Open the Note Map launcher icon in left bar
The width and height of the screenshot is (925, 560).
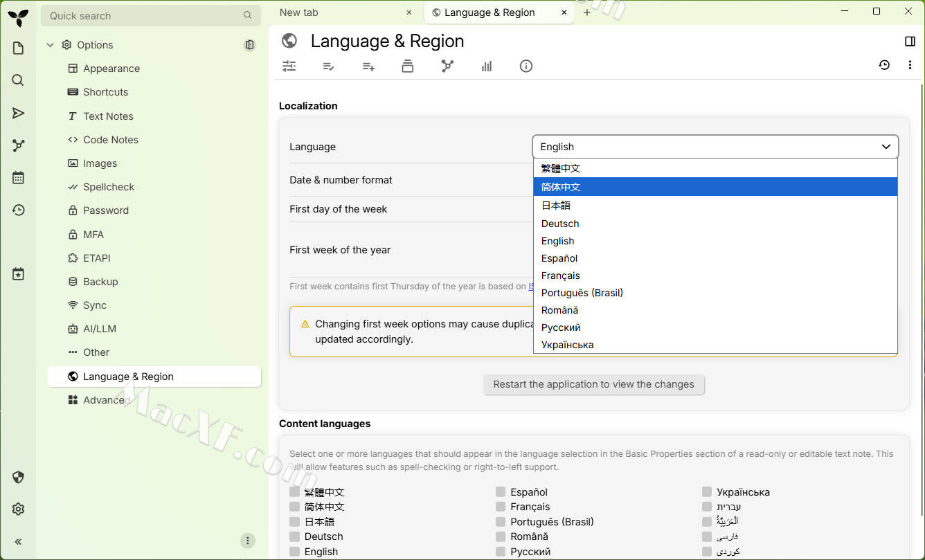18,145
